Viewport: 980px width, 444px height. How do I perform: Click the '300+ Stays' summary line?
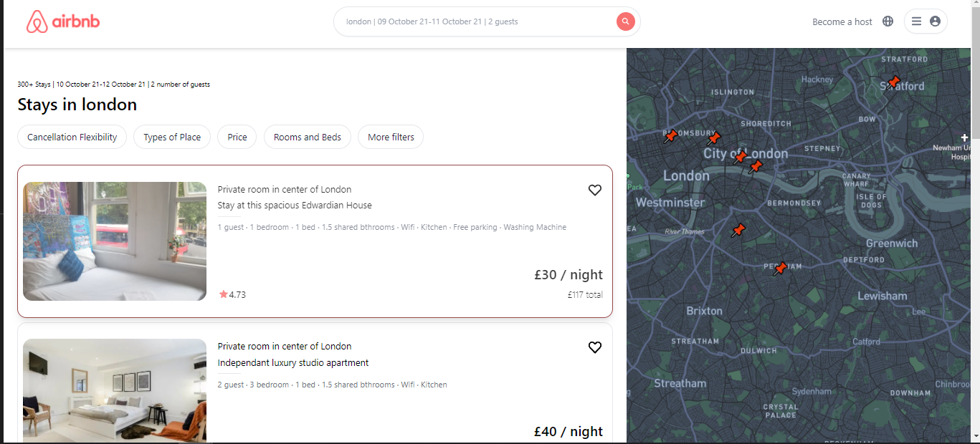click(113, 85)
